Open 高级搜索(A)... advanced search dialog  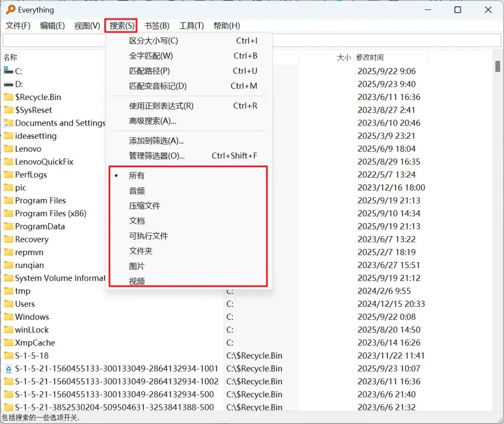pos(189,121)
